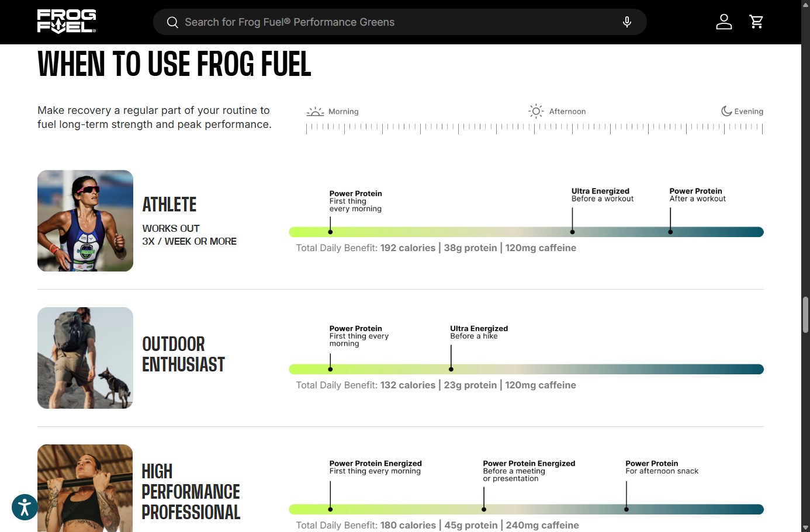This screenshot has height=532, width=810.
Task: Click Athlete's 'After a workout' timeline marker
Action: click(x=670, y=232)
